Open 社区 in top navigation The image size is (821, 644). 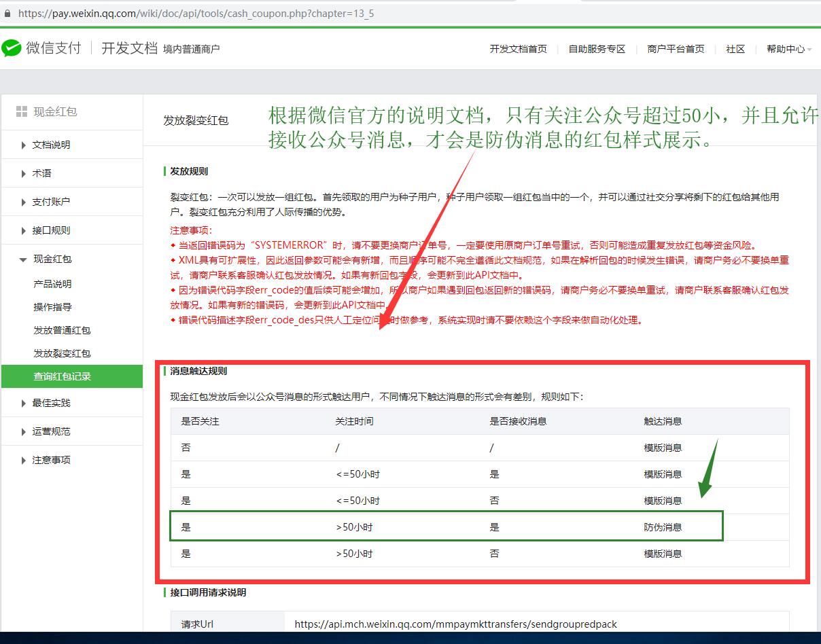(735, 49)
